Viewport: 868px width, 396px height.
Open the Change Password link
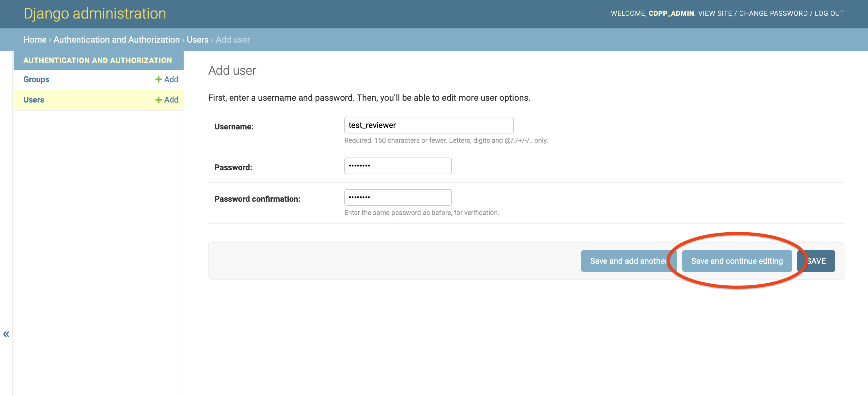[773, 13]
